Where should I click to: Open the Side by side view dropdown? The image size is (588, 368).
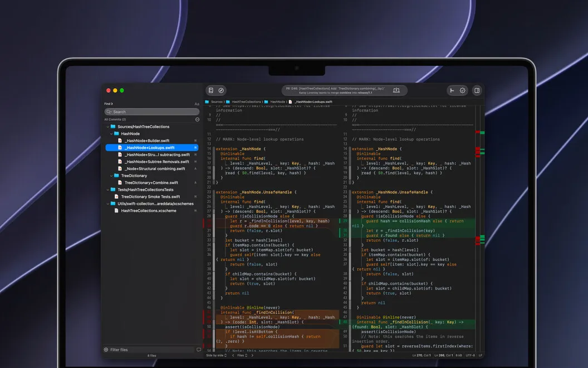[x=217, y=355]
